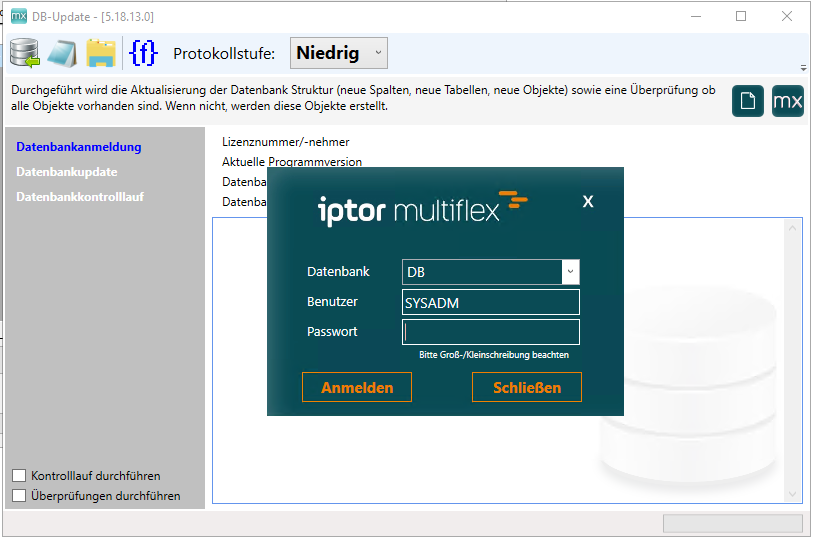Click the dark document page icon
This screenshot has height=538, width=820.
tap(748, 101)
